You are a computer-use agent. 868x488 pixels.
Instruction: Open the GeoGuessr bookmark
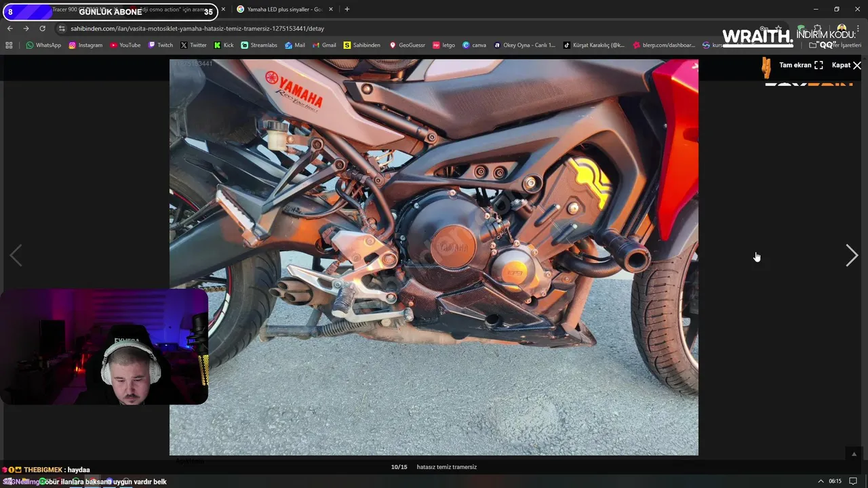pos(407,45)
